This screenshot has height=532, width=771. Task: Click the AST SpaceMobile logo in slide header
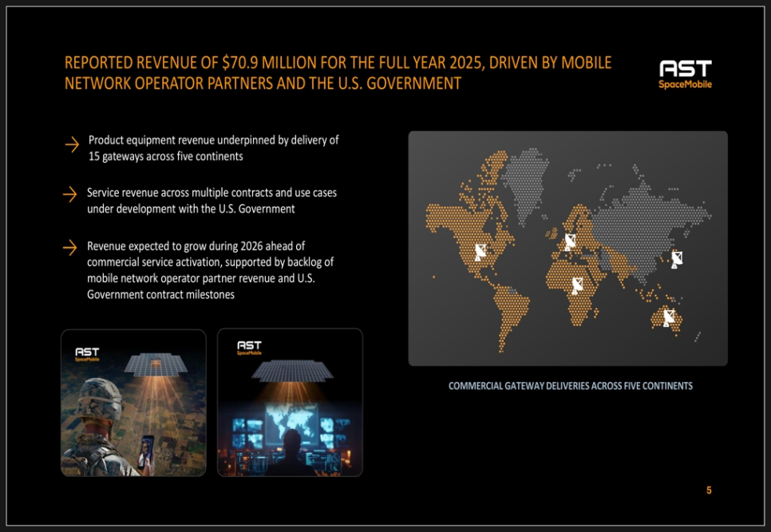[x=685, y=73]
